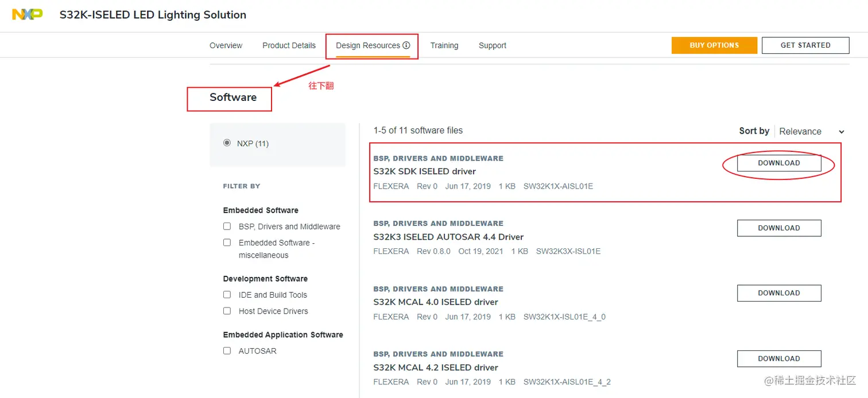868x398 pixels.
Task: Click the BUY OPTIONS button
Action: pyautogui.click(x=714, y=45)
